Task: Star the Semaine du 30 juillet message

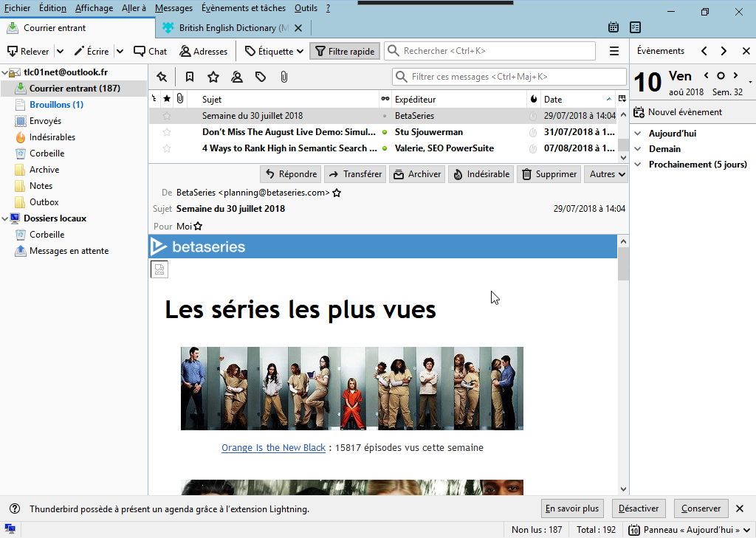Action: click(x=167, y=116)
